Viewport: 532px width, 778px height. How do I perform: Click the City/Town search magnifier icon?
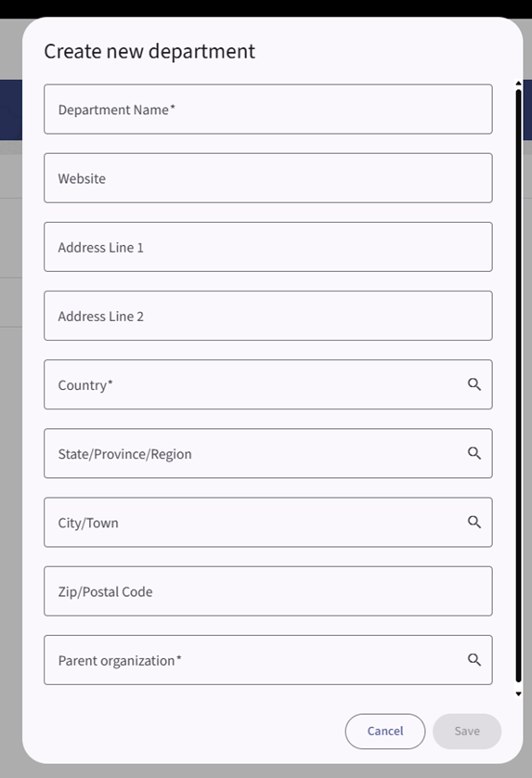[474, 523]
